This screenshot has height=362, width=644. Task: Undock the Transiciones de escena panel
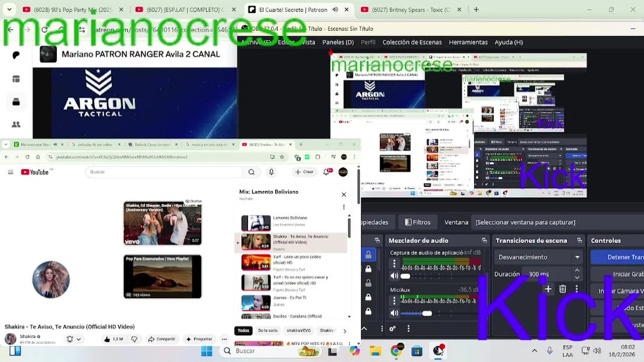coord(579,241)
